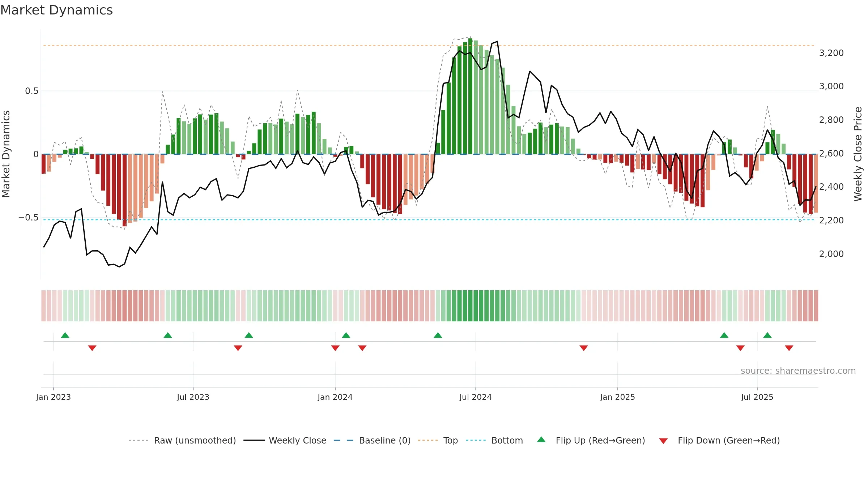The image size is (868, 488).
Task: Toggle Flip Up (Red→Green) legend entry
Action: click(x=591, y=440)
